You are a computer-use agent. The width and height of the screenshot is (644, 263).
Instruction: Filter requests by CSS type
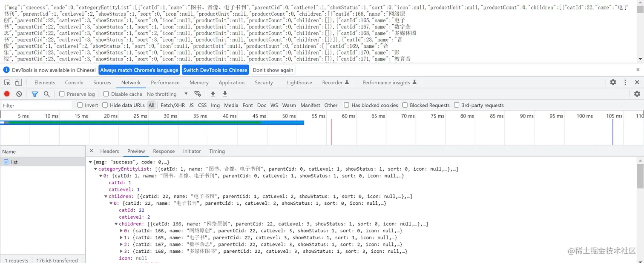202,105
